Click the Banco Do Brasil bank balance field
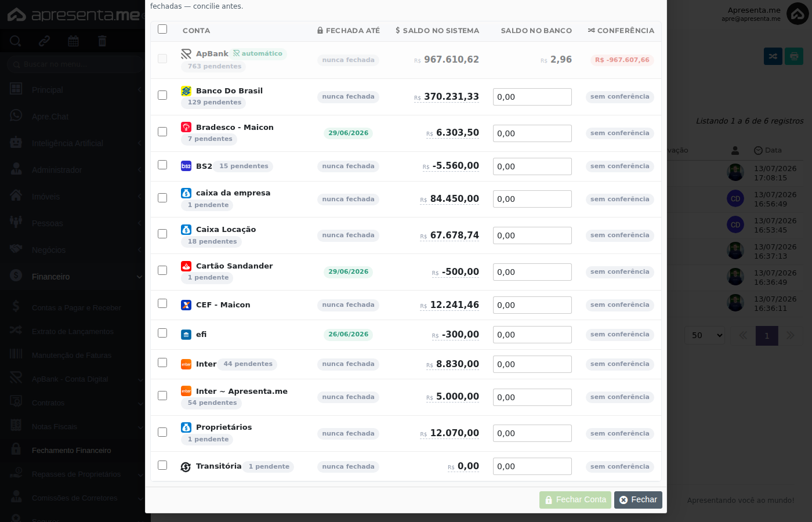 [x=532, y=97]
